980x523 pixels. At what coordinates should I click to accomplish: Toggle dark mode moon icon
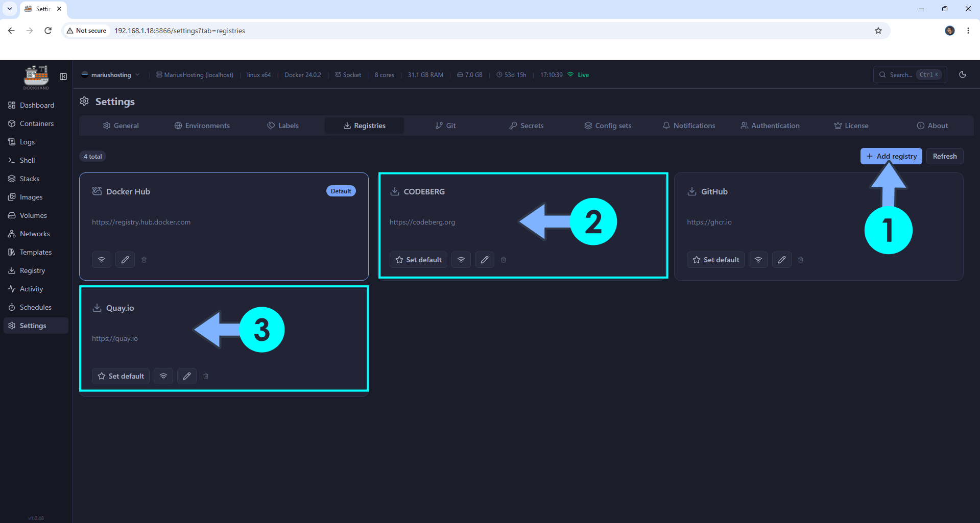963,74
